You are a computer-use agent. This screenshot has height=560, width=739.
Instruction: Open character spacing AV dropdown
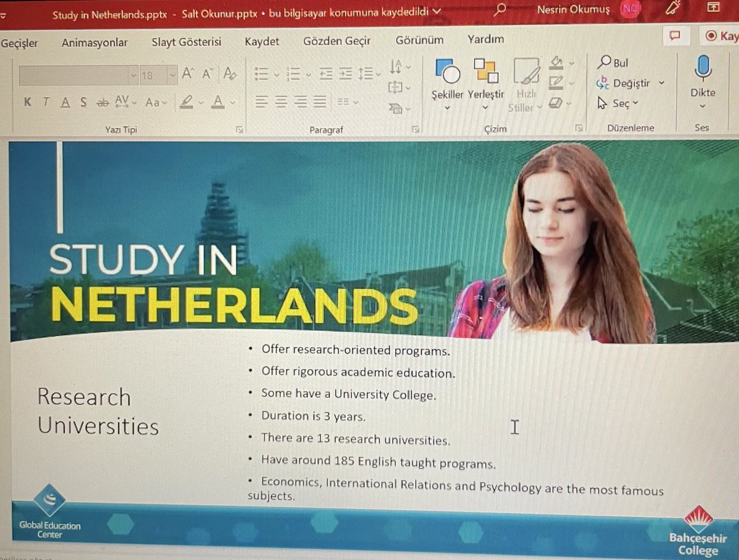125,102
